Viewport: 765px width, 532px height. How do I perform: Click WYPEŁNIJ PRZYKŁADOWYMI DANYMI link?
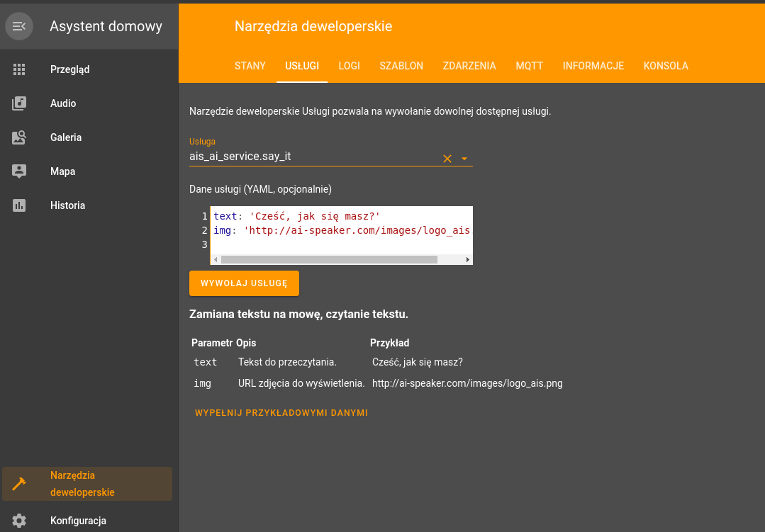281,412
